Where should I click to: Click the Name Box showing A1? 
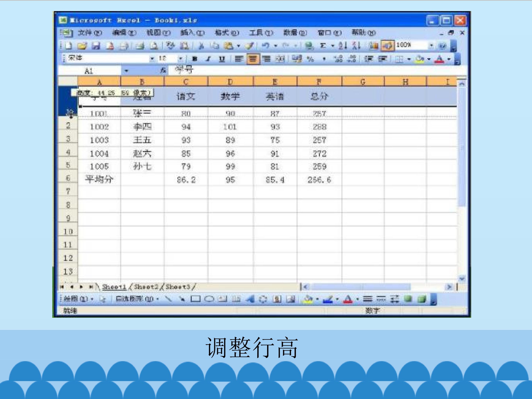[89, 71]
